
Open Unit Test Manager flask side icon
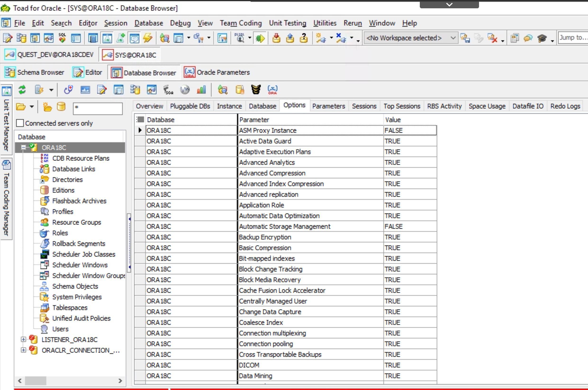[x=6, y=91]
